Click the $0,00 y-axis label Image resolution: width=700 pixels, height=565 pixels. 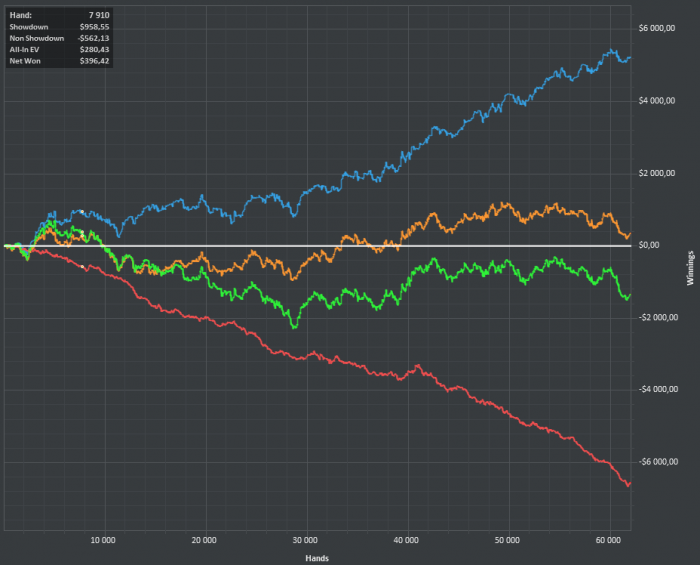point(649,245)
